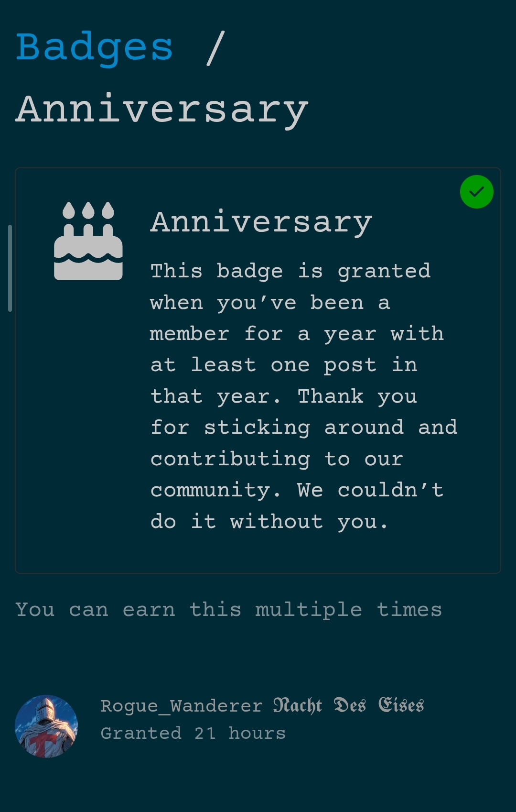This screenshot has height=812, width=516.
Task: Click the Anniversary page heading
Action: pyautogui.click(x=162, y=110)
